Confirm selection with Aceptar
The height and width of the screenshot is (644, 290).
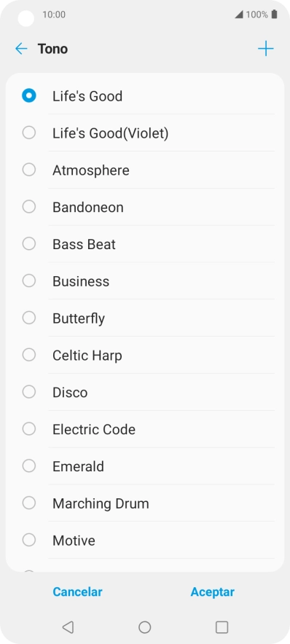pos(212,592)
